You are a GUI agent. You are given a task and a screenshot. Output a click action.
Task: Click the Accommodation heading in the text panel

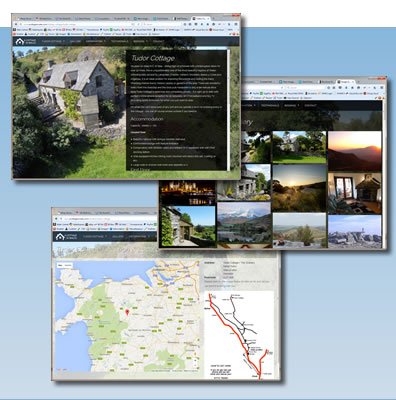click(x=147, y=119)
